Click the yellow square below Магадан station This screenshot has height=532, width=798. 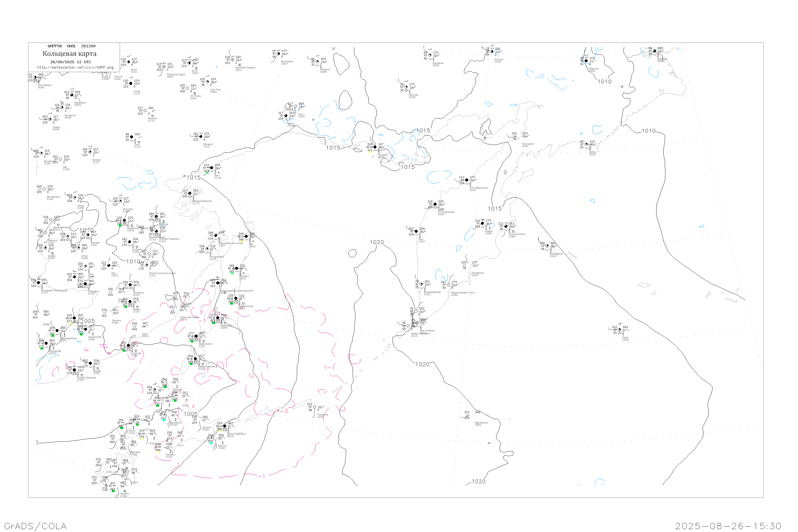(x=371, y=152)
